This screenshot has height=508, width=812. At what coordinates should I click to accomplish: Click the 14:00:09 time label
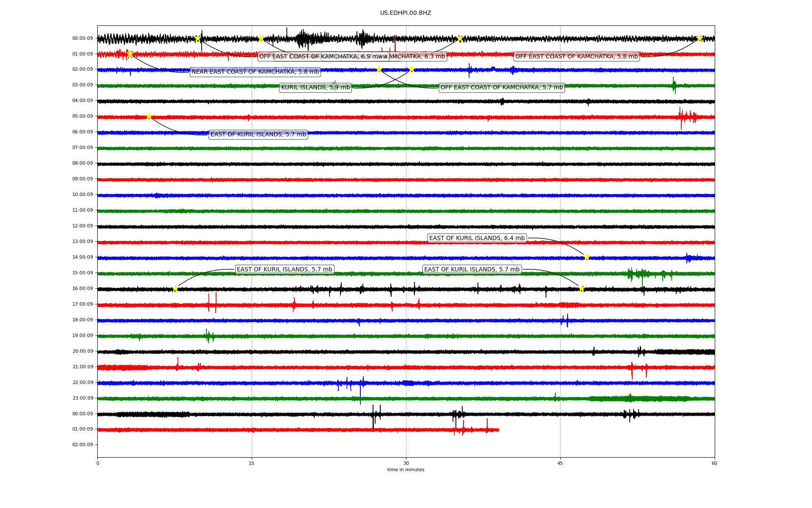click(82, 257)
